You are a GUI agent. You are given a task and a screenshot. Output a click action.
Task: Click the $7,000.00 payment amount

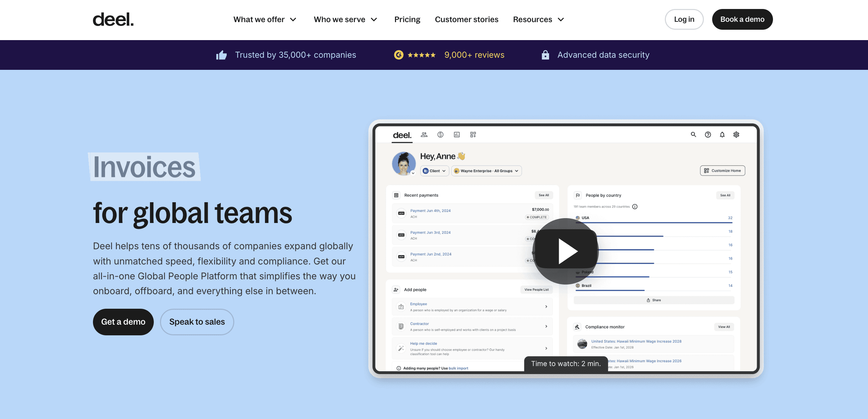(540, 209)
